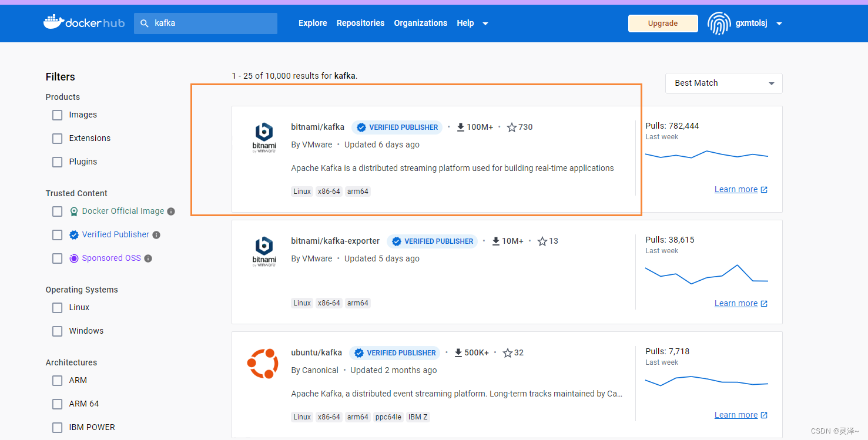Click the fingerprint avatar icon
This screenshot has height=440, width=868.
tap(719, 23)
